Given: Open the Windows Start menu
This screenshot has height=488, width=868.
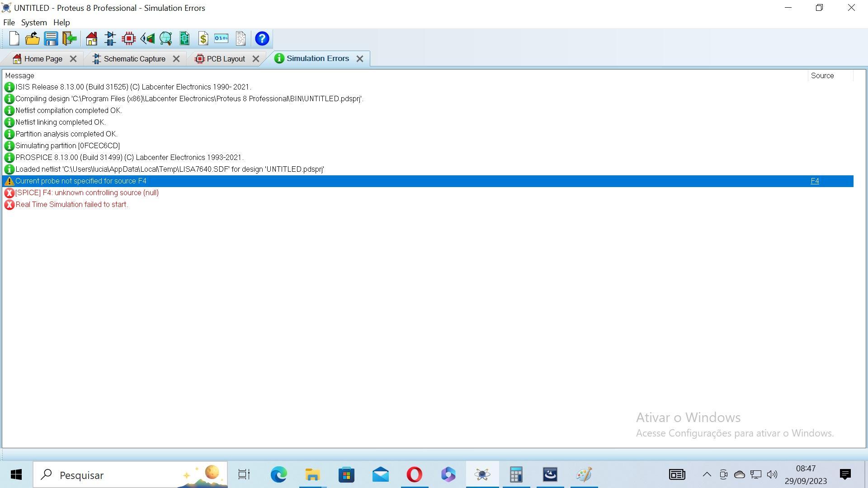Looking at the screenshot, I should [x=16, y=474].
